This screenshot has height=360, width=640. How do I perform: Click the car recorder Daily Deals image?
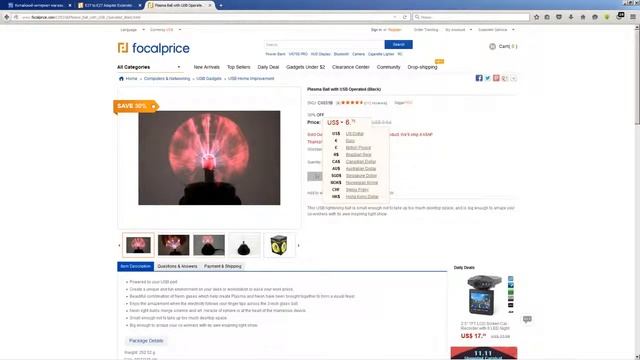point(484,296)
